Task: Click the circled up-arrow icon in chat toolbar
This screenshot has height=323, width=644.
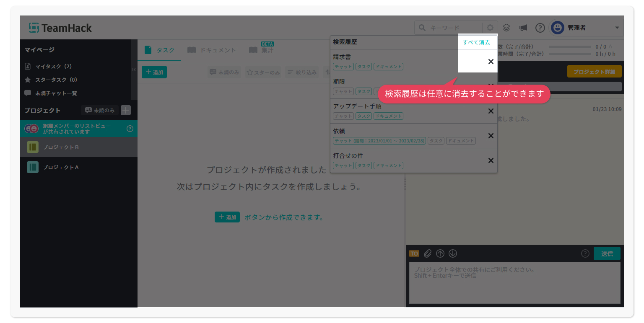Action: click(x=440, y=253)
